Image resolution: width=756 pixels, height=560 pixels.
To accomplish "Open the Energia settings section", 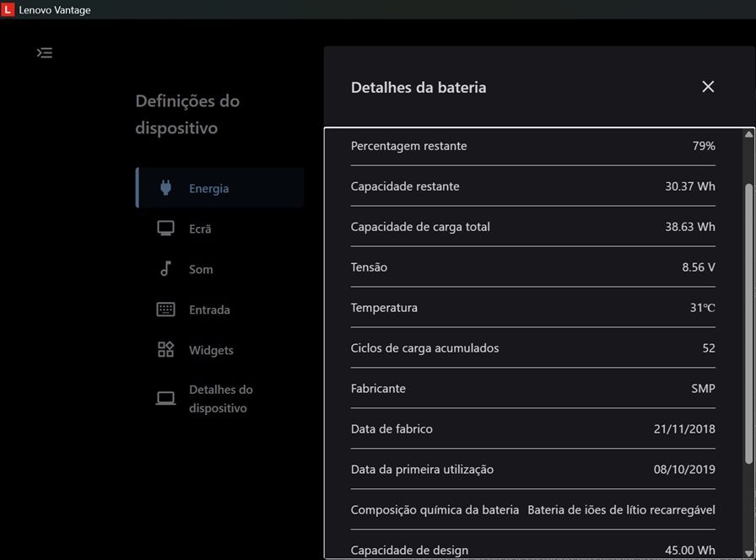I will pos(220,188).
